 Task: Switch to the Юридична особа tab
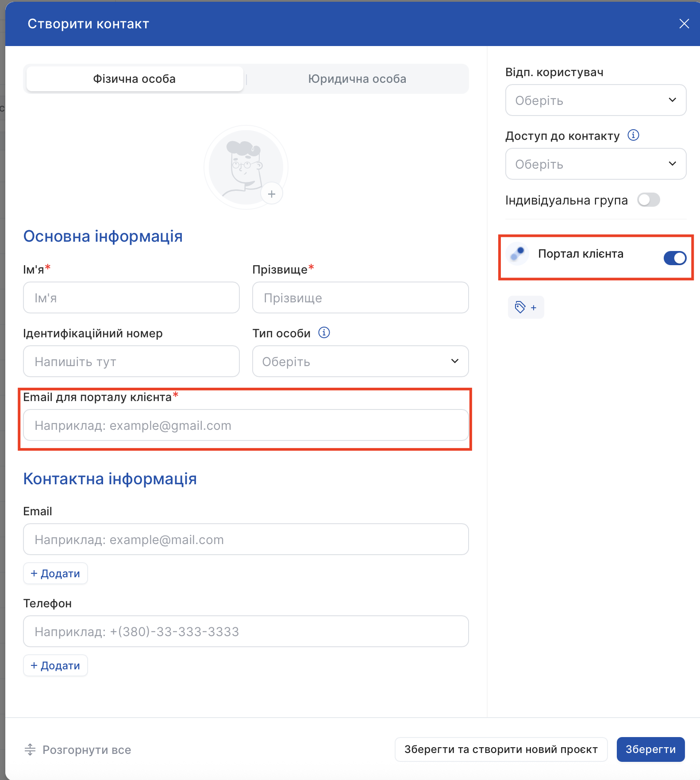[x=357, y=79]
